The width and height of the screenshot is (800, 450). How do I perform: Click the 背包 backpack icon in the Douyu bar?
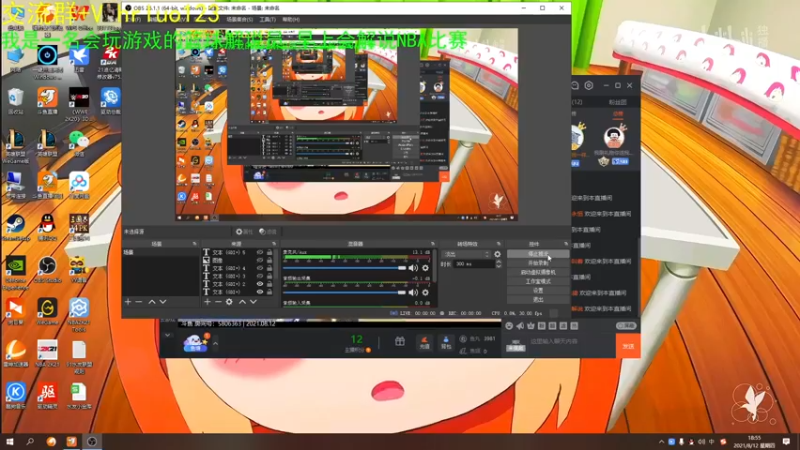[446, 342]
